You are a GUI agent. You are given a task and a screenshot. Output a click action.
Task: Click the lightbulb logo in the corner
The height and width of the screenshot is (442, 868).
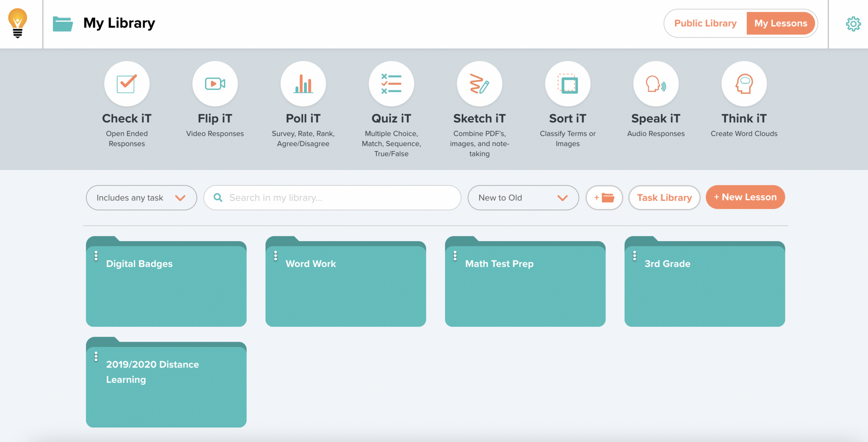pos(18,23)
